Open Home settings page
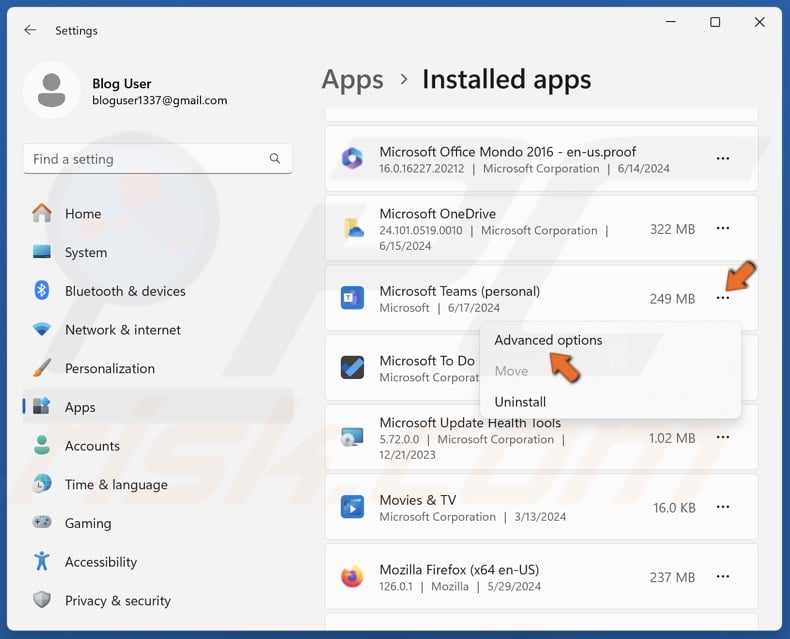The image size is (790, 639). point(158,214)
